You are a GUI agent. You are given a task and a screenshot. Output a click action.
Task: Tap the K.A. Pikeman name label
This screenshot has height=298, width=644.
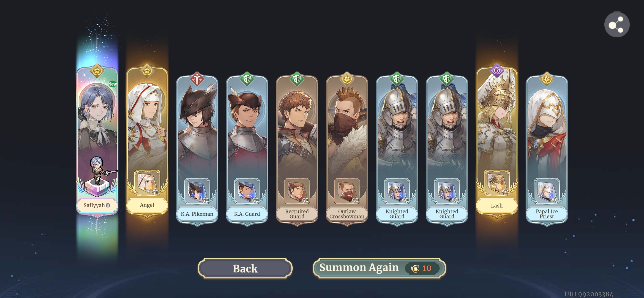[197, 214]
